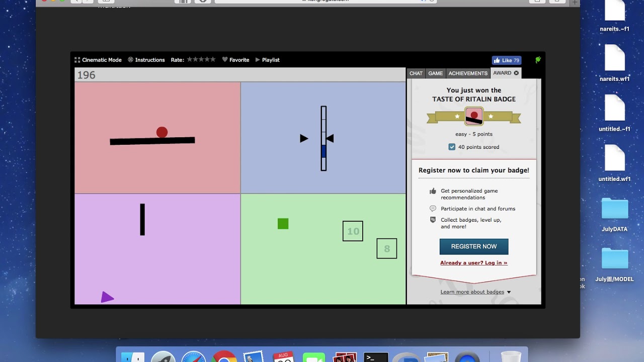Open Photo Booth from the dock
Screen dimensions: 644x362
point(345,357)
